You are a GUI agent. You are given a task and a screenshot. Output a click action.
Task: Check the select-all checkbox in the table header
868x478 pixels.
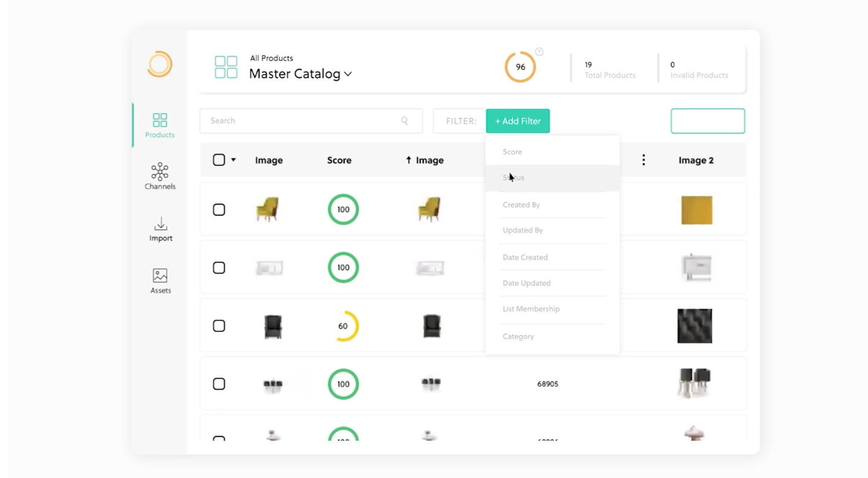click(x=219, y=159)
